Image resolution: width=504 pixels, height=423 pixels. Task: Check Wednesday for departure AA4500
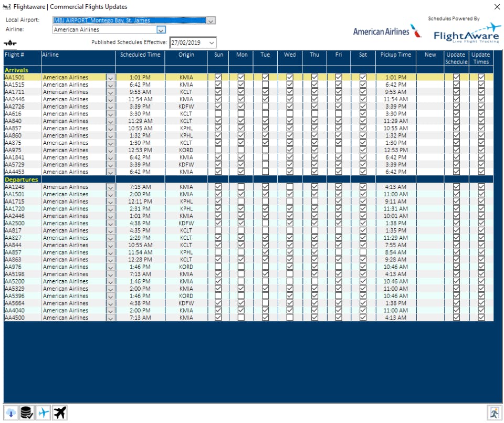pyautogui.click(x=290, y=317)
